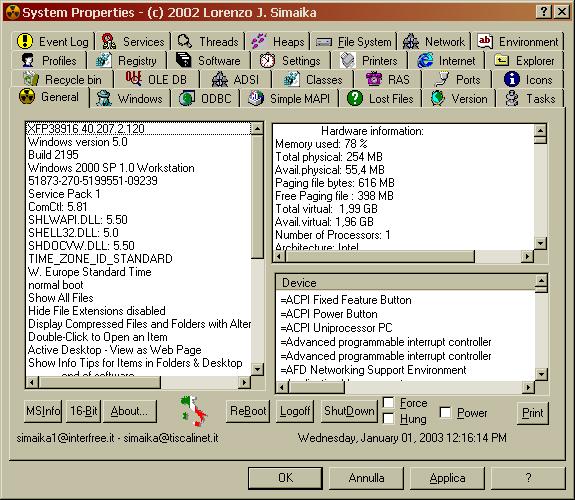This screenshot has height=500, width=575.
Task: Click the Settings clock icon
Action: coord(267,61)
